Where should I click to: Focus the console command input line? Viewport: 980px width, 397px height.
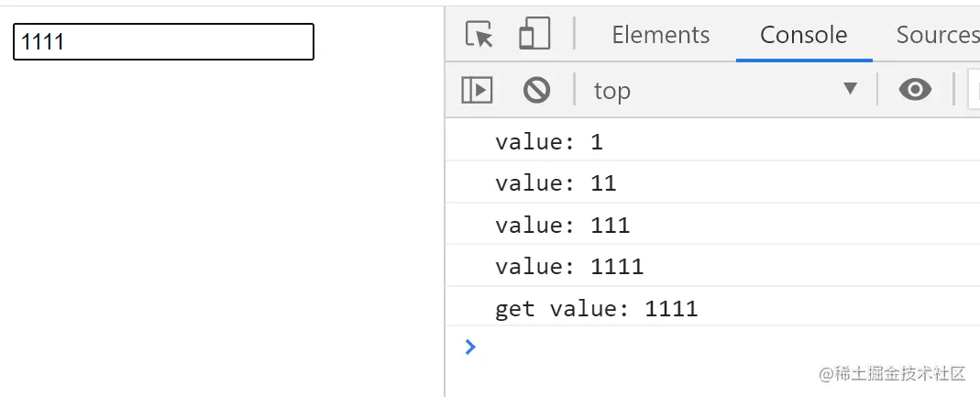(x=715, y=347)
